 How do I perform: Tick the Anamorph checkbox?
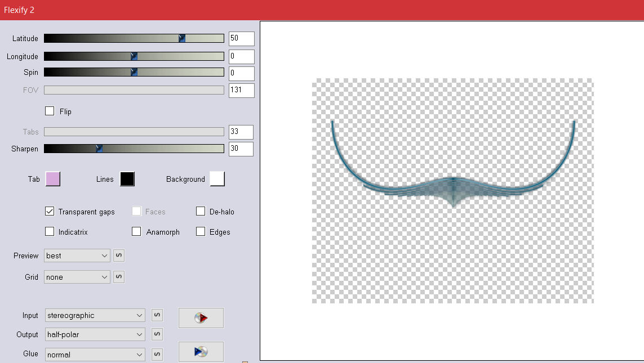[x=136, y=232]
